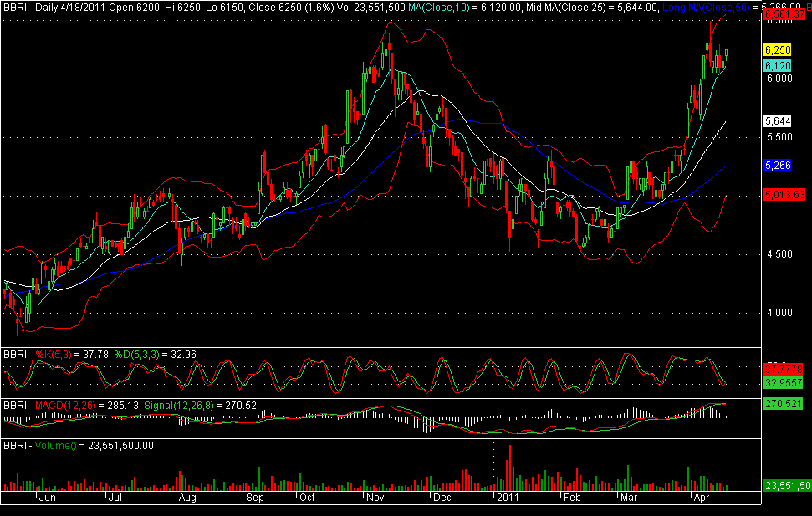Click the 4,000 price axis value
The height and width of the screenshot is (516, 812).
[x=779, y=313]
